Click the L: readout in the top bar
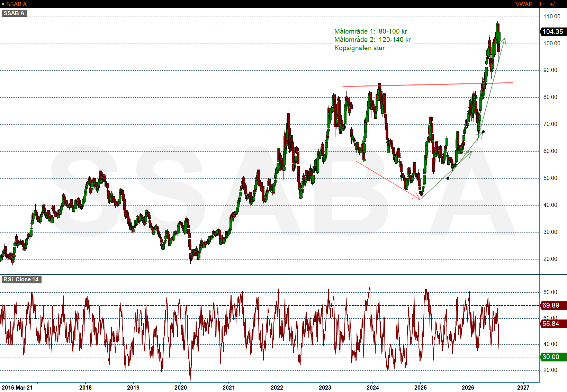The width and height of the screenshot is (567, 392). [543, 4]
